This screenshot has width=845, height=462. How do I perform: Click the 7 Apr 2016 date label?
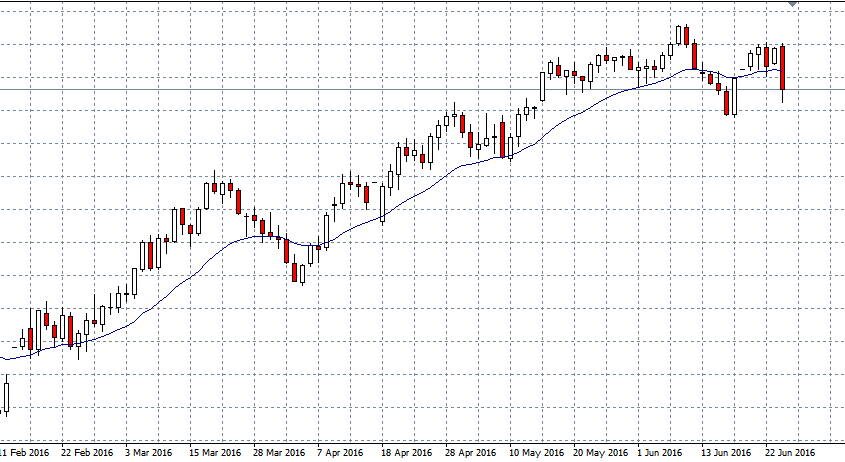point(341,452)
